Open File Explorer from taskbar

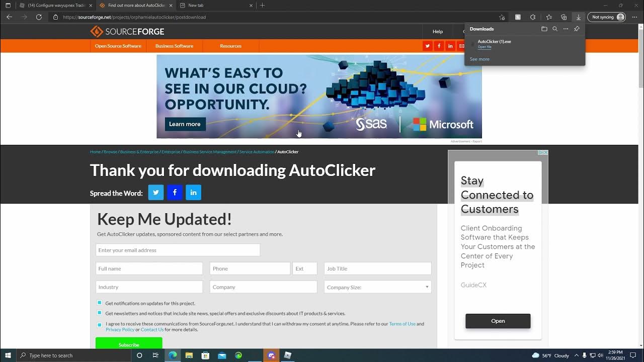pos(189,355)
